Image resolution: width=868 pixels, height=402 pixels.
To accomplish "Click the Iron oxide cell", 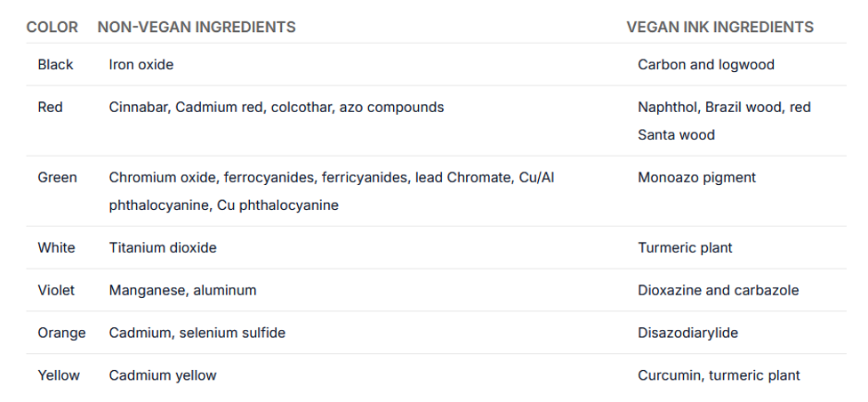I will point(141,65).
